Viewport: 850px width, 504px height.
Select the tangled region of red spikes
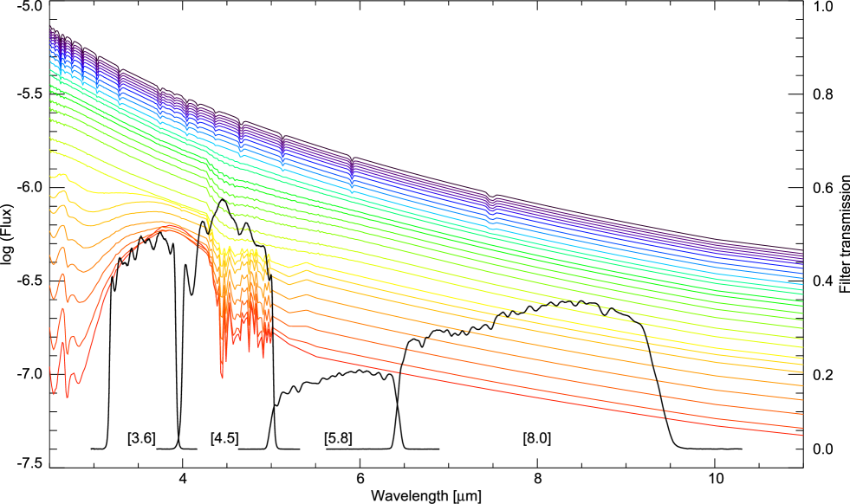243,320
